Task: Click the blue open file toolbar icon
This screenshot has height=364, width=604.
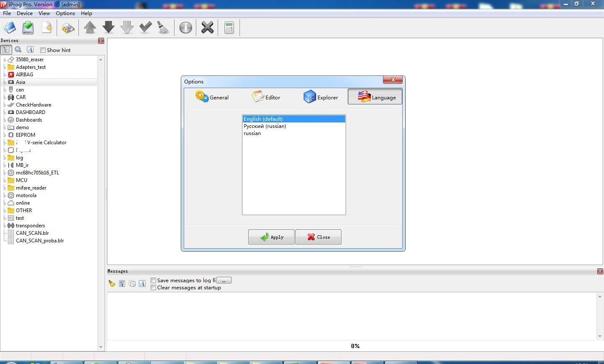Action: point(10,28)
